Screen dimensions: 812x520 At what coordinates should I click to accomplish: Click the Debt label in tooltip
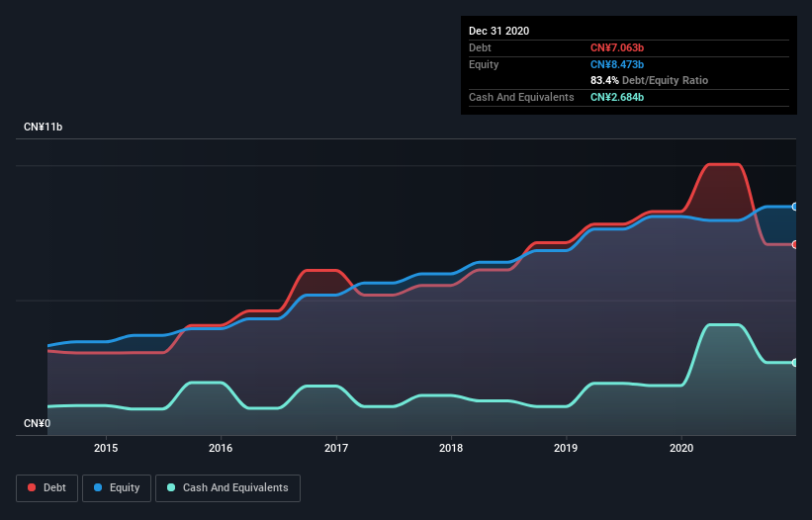coord(480,48)
